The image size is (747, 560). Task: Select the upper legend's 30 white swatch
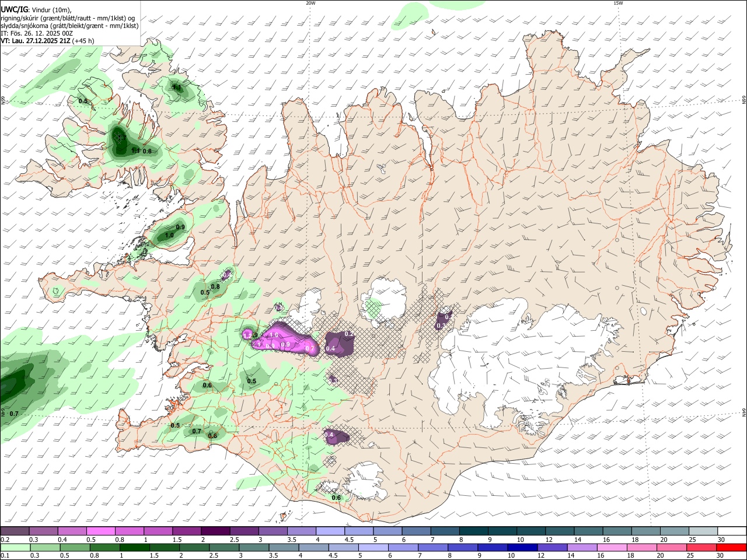(732, 531)
